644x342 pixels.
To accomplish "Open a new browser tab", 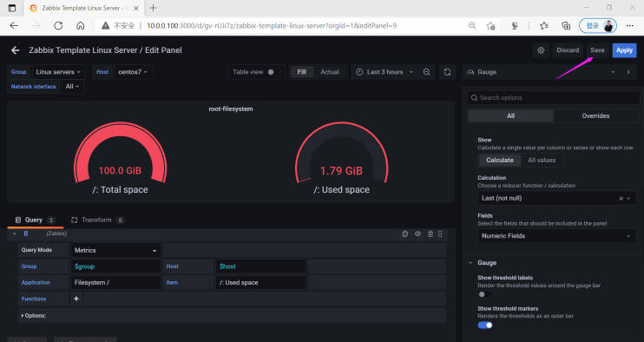I will point(153,8).
